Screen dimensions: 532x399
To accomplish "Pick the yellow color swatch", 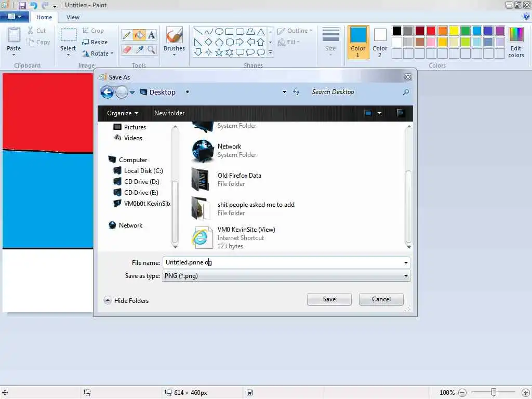I will coord(454,31).
